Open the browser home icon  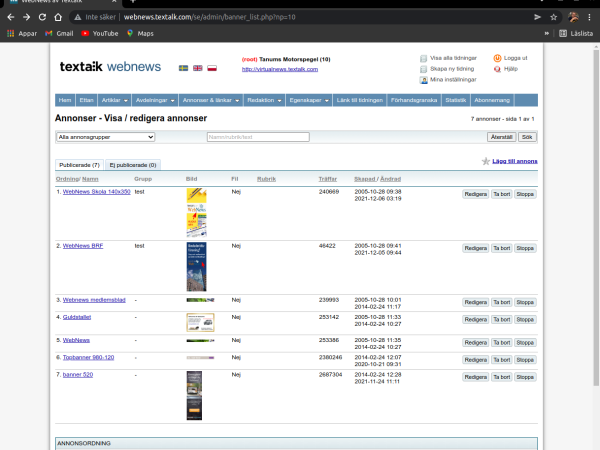tap(58, 17)
